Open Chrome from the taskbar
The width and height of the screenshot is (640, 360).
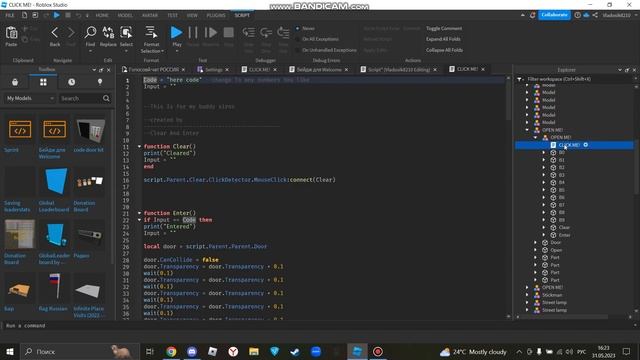pos(171,351)
